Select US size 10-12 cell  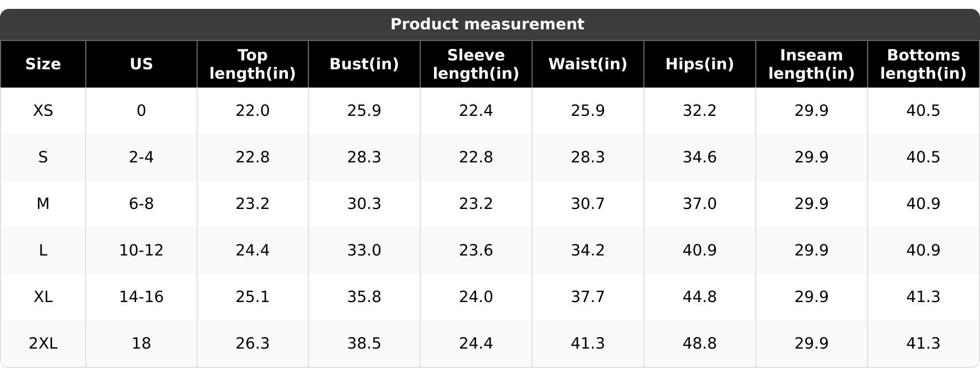click(141, 251)
